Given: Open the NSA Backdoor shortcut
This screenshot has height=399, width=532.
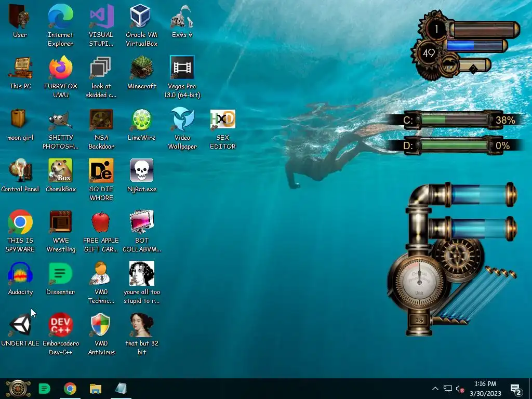Looking at the screenshot, I should 101,129.
